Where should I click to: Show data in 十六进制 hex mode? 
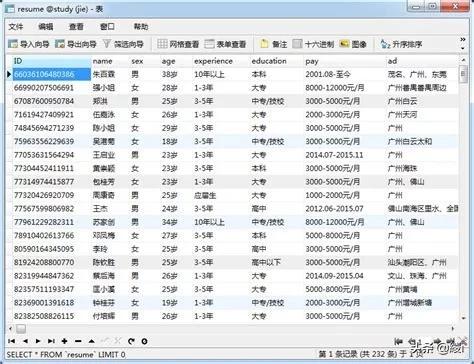click(313, 44)
